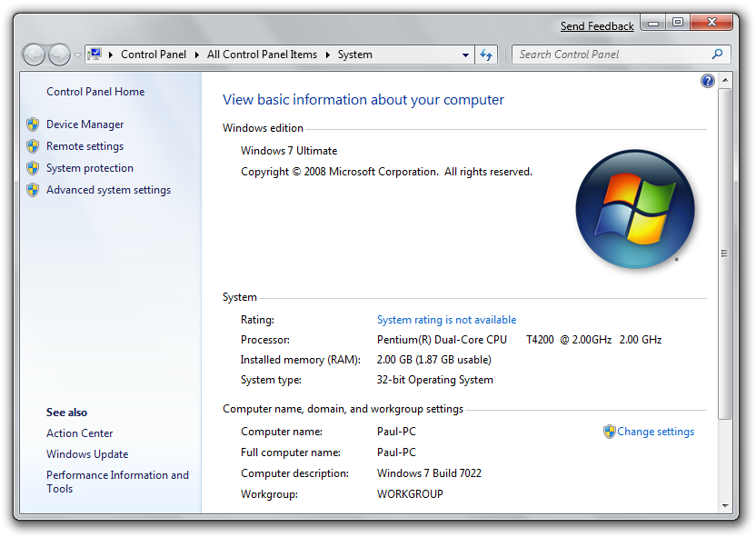Open Performance Information and Tools
Viewport: 756px width, 537px height.
(117, 482)
